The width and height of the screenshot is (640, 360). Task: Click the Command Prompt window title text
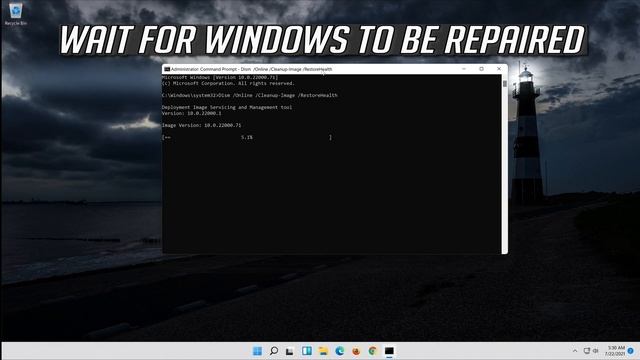pos(251,69)
